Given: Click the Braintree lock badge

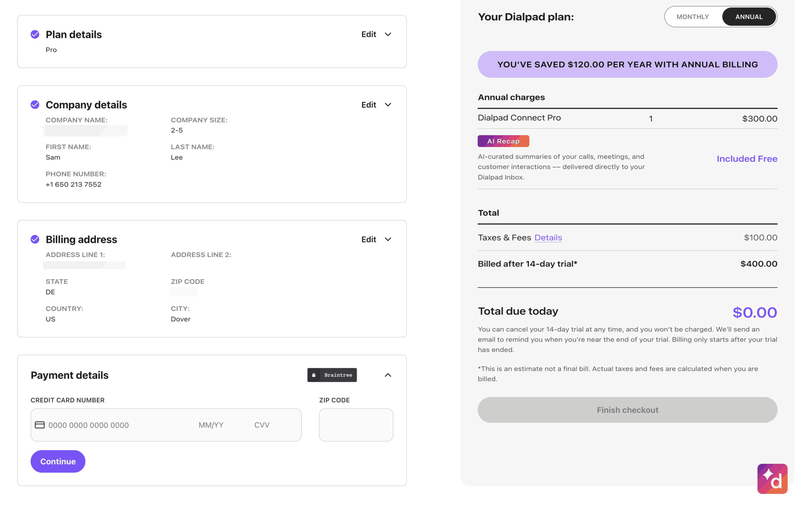Looking at the screenshot, I should (332, 375).
